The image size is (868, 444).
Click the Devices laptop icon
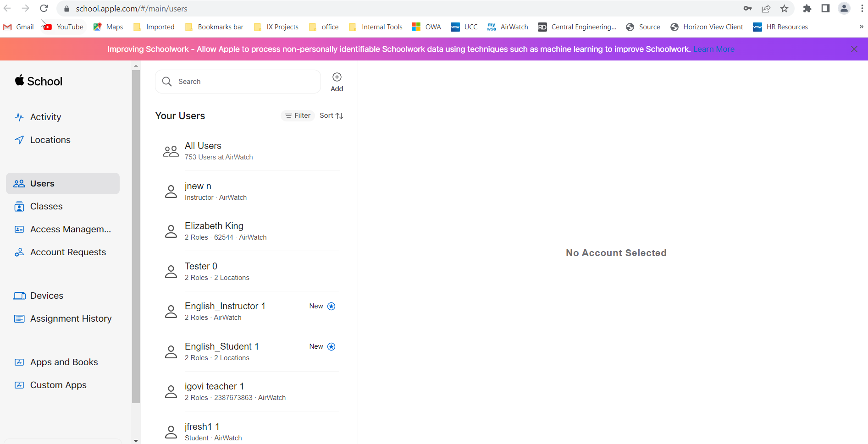click(x=19, y=296)
